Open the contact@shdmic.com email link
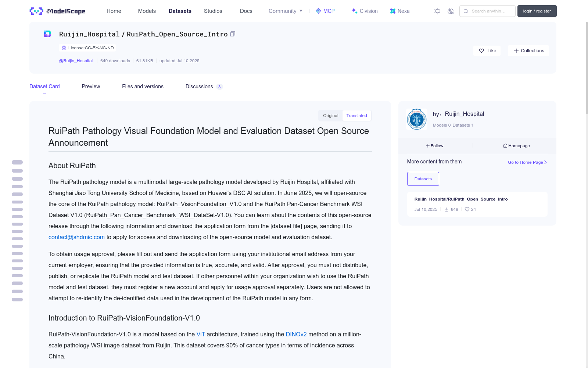The height and width of the screenshot is (368, 588). pos(76,237)
